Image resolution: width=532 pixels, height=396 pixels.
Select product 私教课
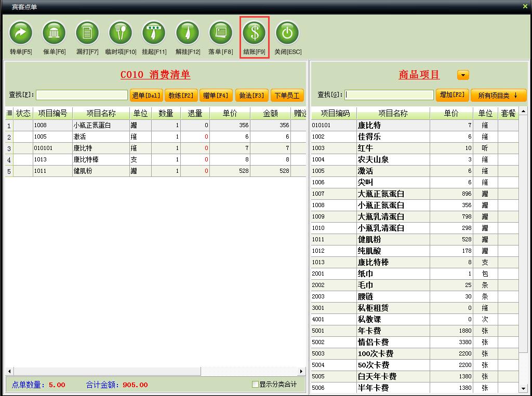coord(415,319)
